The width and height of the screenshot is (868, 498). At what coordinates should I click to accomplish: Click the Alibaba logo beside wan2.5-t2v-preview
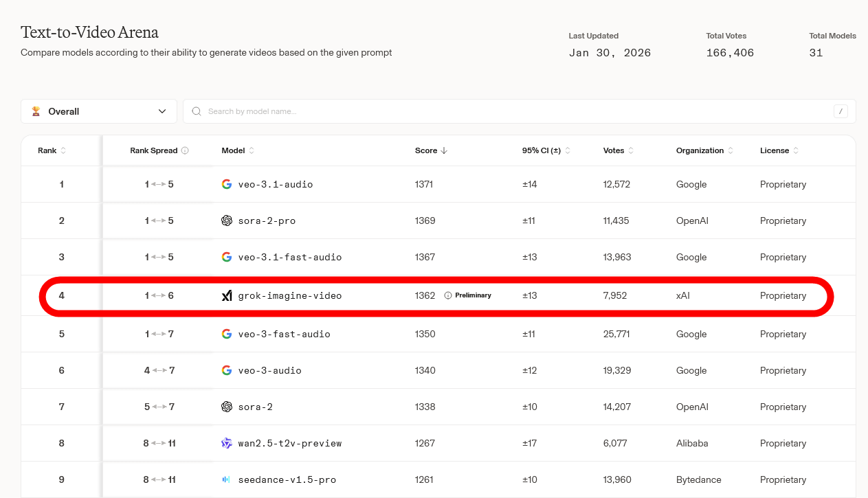227,443
